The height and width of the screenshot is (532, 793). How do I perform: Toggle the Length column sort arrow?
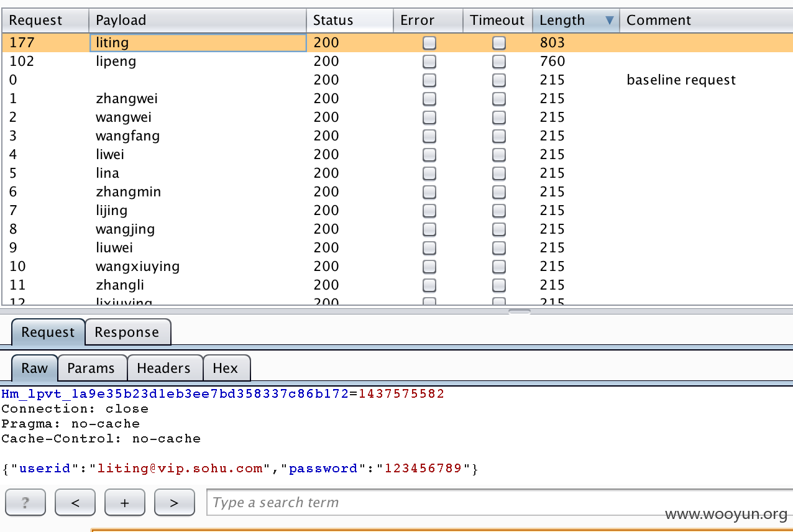[610, 21]
